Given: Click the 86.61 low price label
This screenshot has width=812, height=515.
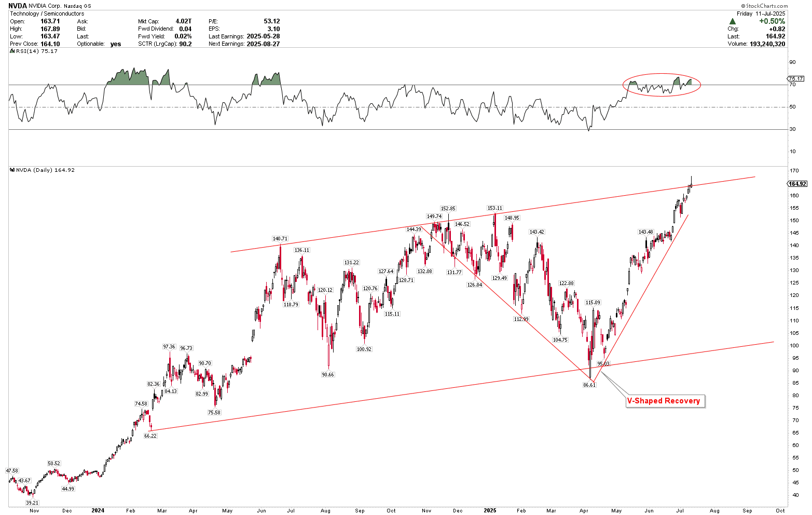Looking at the screenshot, I should 589,385.
